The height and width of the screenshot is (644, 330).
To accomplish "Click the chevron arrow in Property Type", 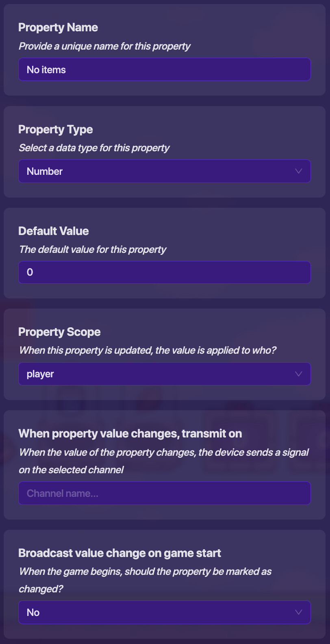I will point(299,171).
